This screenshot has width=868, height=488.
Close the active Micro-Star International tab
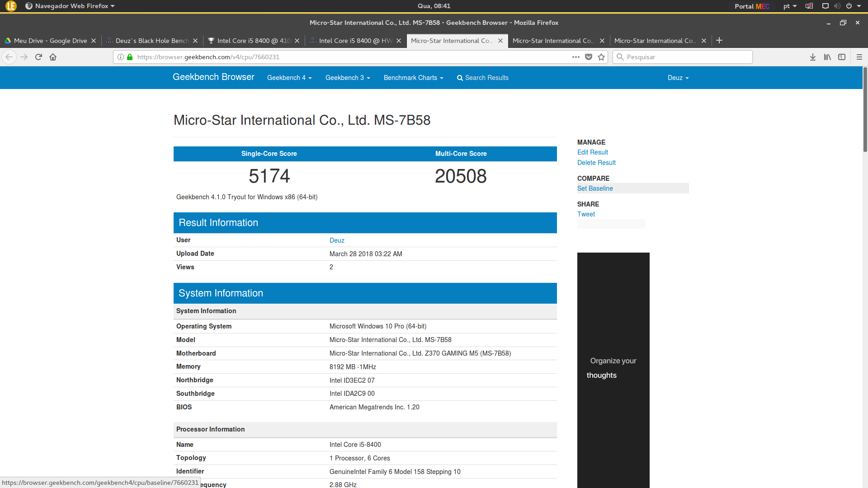[500, 41]
